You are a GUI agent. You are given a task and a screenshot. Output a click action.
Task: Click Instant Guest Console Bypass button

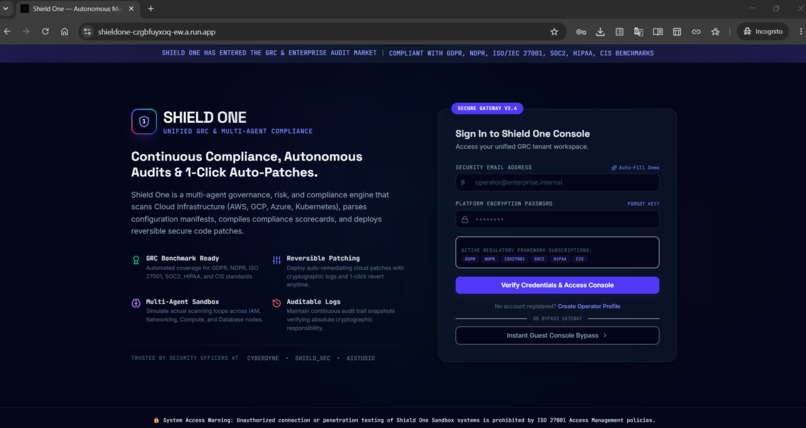557,336
